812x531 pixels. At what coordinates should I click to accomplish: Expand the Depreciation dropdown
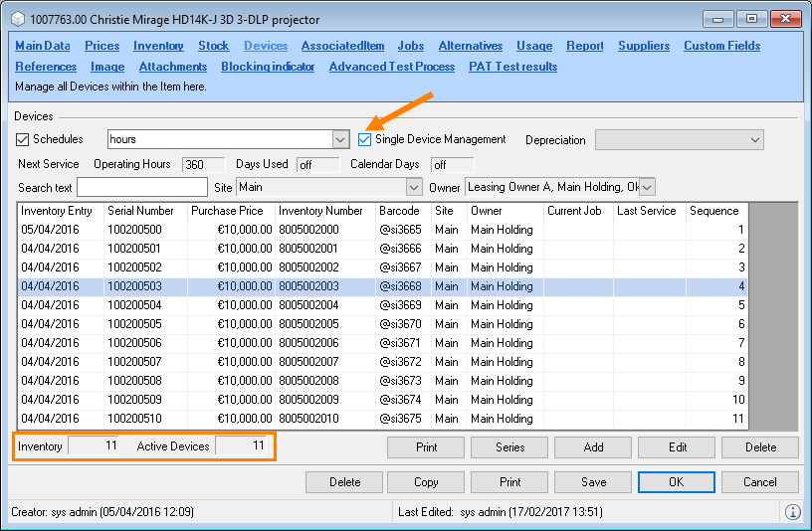[x=753, y=140]
